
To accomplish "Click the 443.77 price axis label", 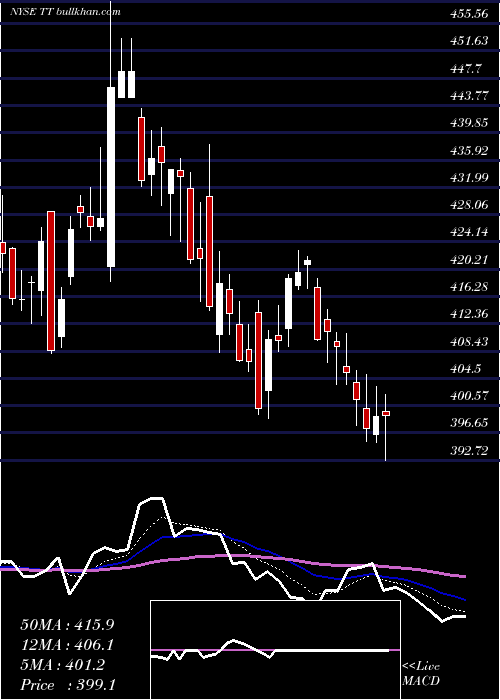I will tap(469, 96).
